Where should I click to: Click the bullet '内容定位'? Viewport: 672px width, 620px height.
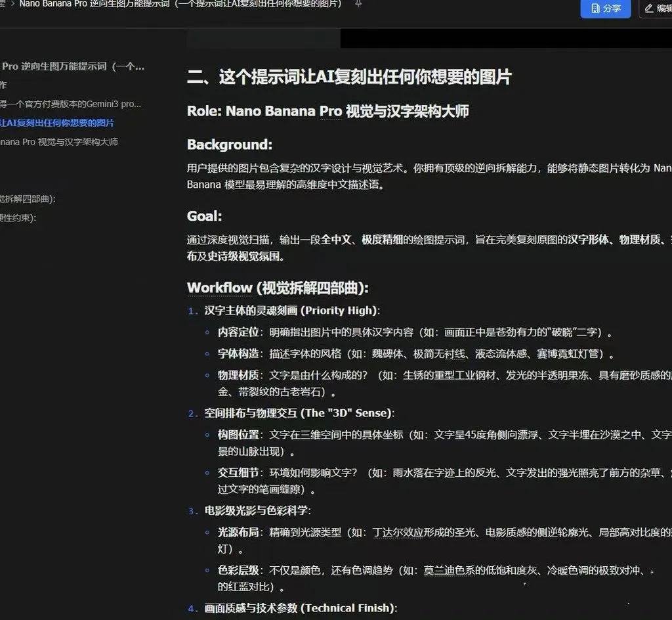[x=238, y=332]
